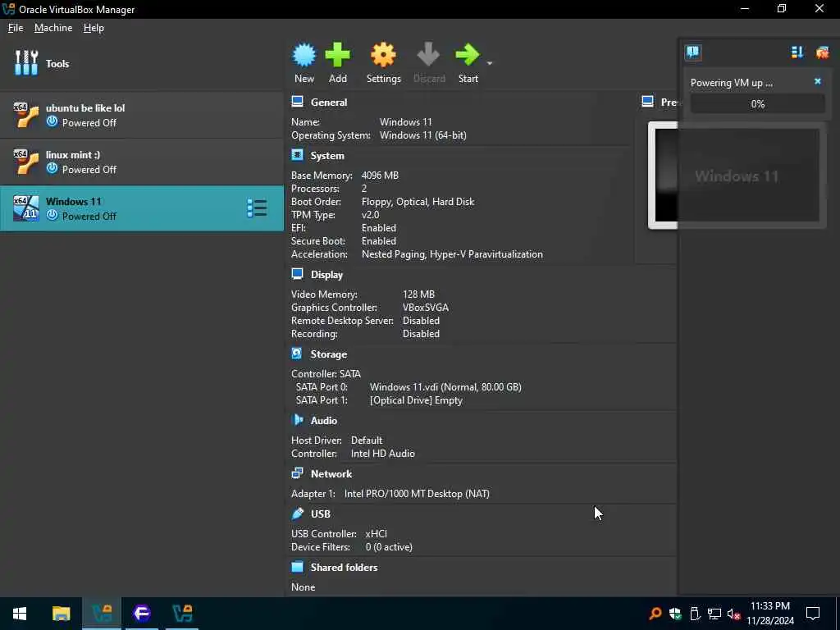The image size is (840, 630).
Task: Open the Windows action center icon
Action: point(813,614)
